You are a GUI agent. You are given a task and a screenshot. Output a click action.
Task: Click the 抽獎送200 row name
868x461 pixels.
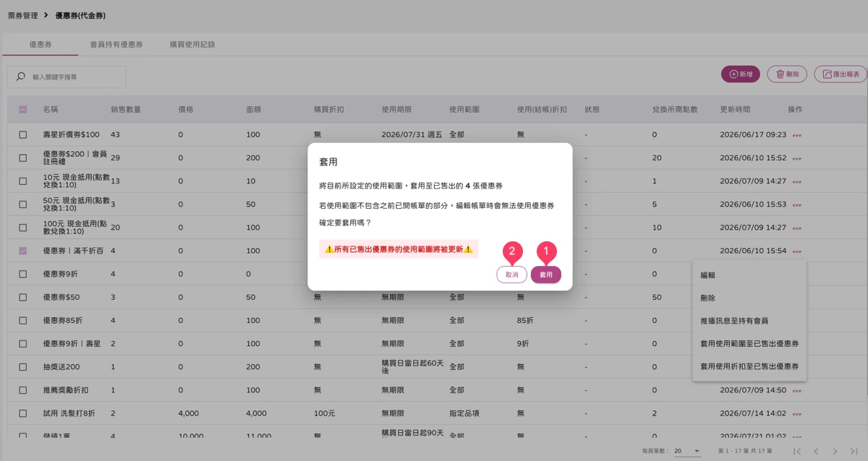[x=61, y=367]
